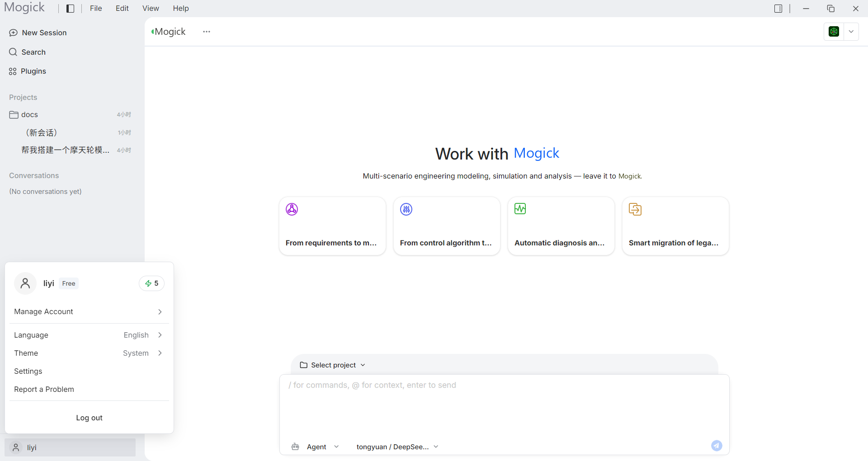Open the 'From requirements to m...' card
Viewport: 868px width, 461px height.
[332, 226]
